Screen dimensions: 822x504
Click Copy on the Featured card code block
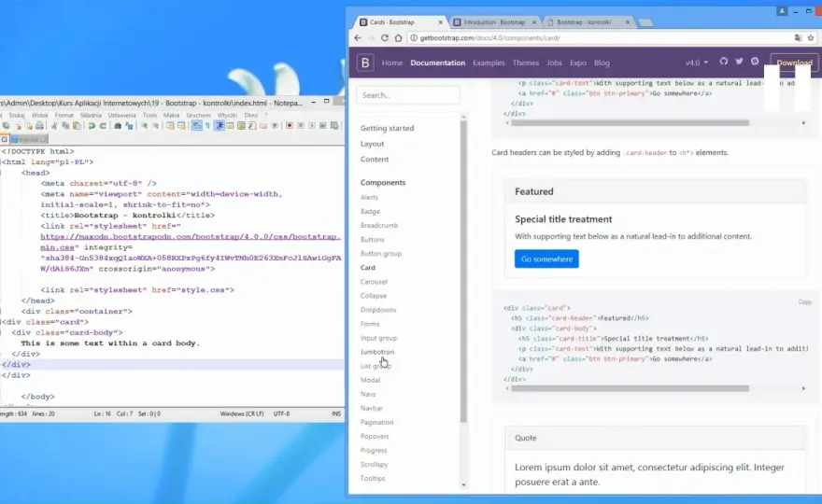pyautogui.click(x=804, y=302)
